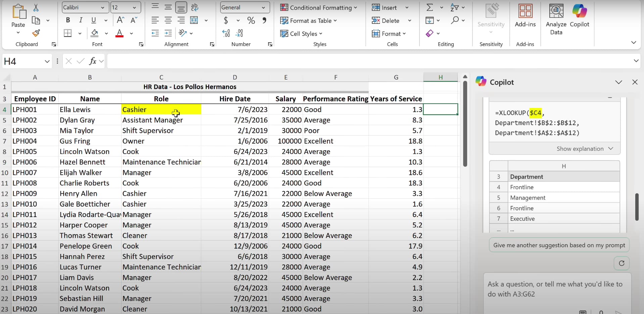Toggle Bottom Align
This screenshot has height=314, width=644.
[181, 7]
